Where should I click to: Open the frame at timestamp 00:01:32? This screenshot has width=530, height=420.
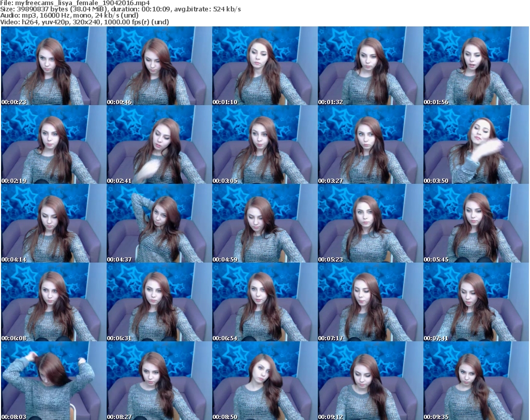371,66
